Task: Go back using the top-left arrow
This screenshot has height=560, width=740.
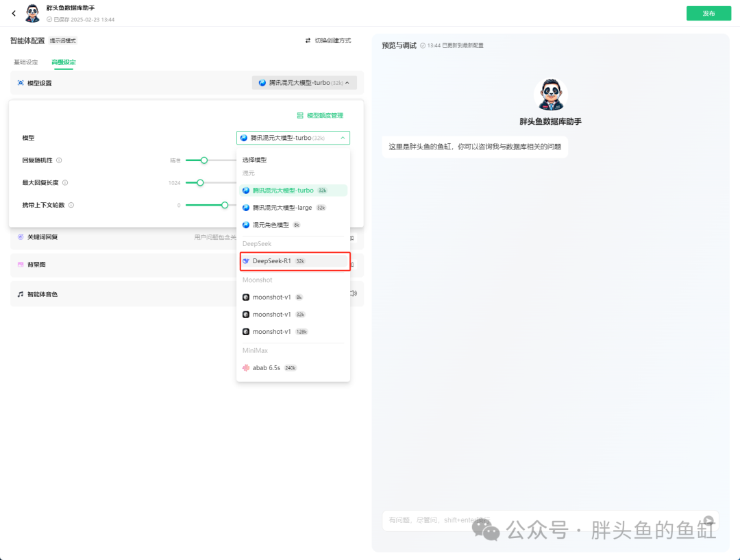Action: pyautogui.click(x=14, y=13)
